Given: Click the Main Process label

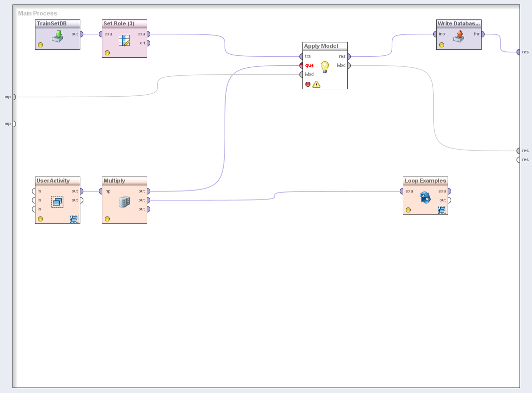Looking at the screenshot, I should click(x=37, y=13).
